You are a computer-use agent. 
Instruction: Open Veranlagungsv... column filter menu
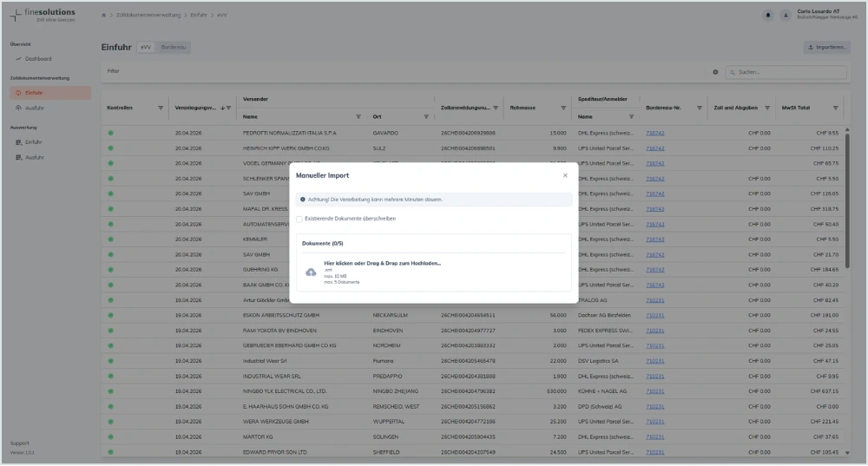(228, 108)
